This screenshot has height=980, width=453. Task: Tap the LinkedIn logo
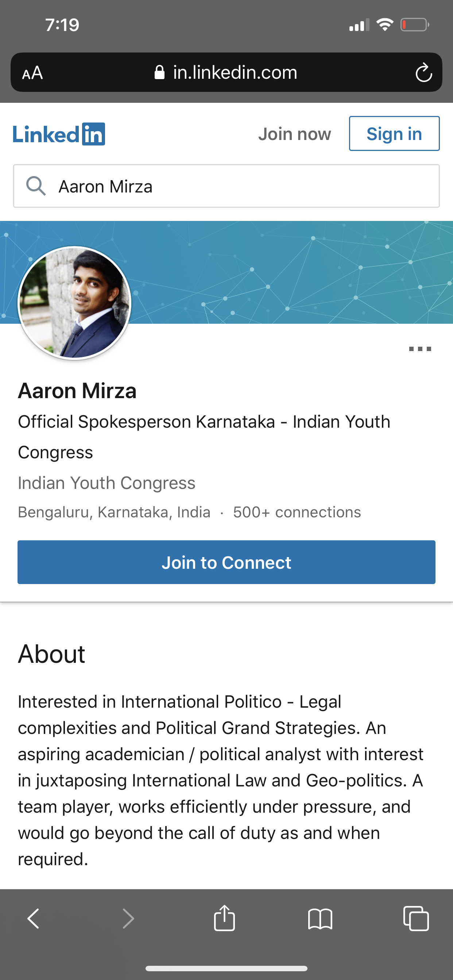coord(58,133)
